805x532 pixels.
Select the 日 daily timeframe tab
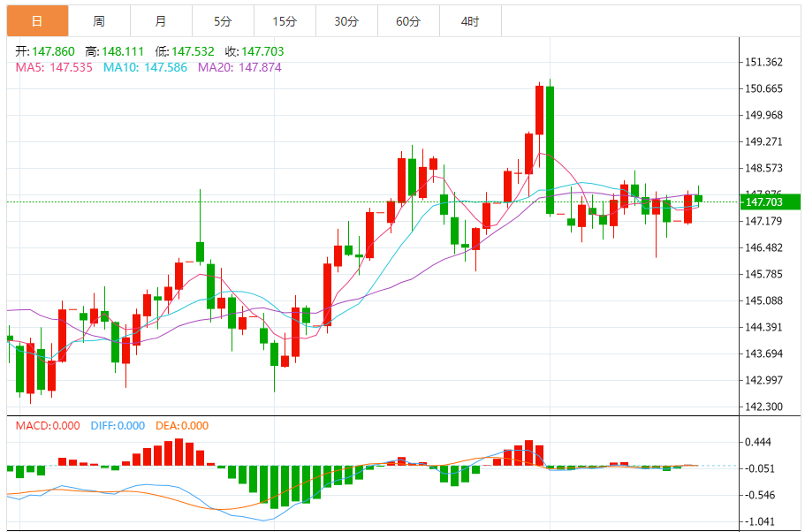pyautogui.click(x=37, y=21)
